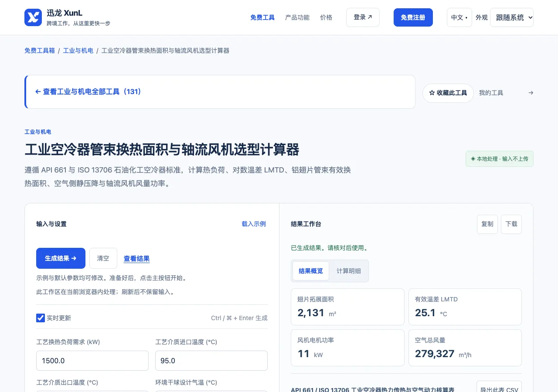
Task: Click the 导出此表 CSV button
Action: coord(499,387)
